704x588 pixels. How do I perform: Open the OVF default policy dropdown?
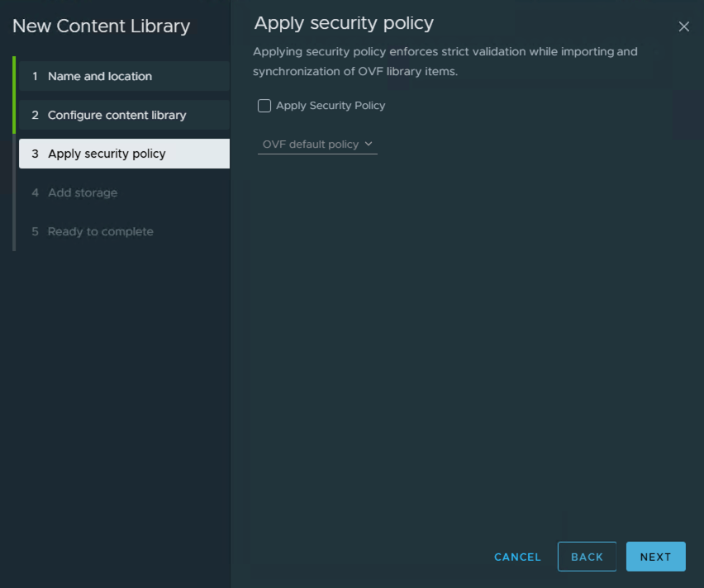pyautogui.click(x=311, y=145)
